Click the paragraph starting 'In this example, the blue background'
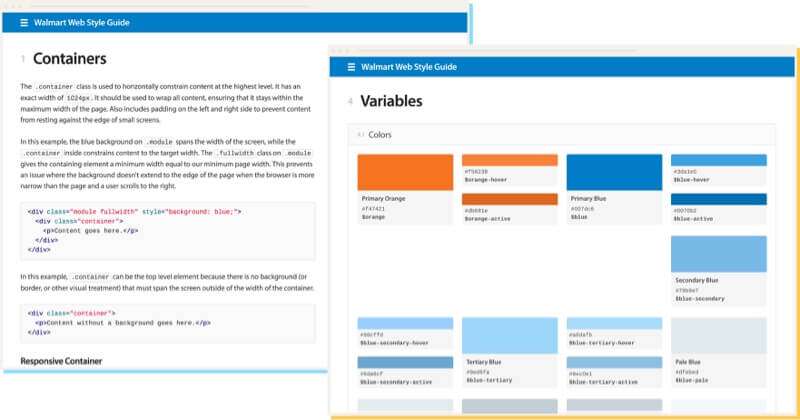The image size is (800, 420). (x=167, y=164)
